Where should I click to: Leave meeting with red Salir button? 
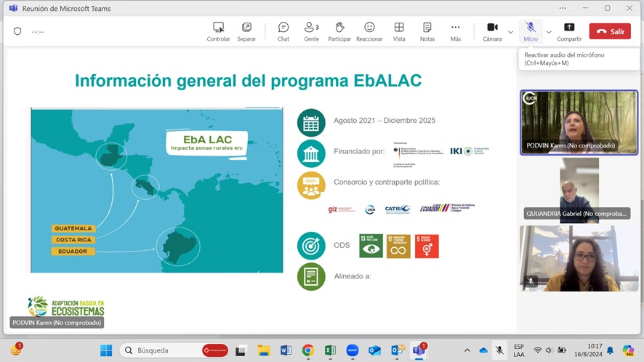610,31
